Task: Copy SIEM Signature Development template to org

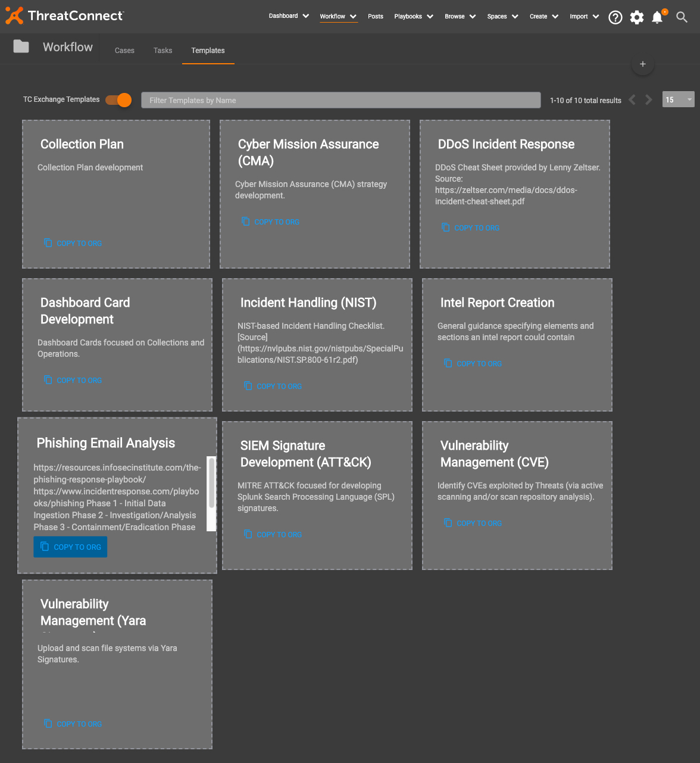Action: coord(273,534)
